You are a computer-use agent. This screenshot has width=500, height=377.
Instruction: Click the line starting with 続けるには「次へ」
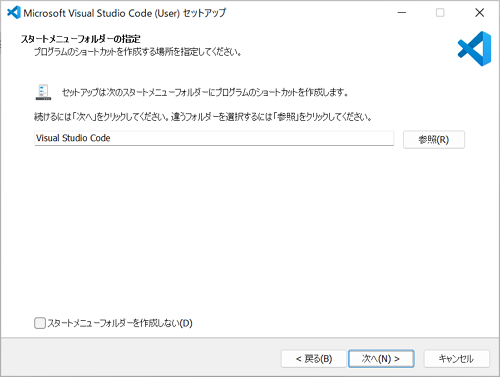coord(203,117)
